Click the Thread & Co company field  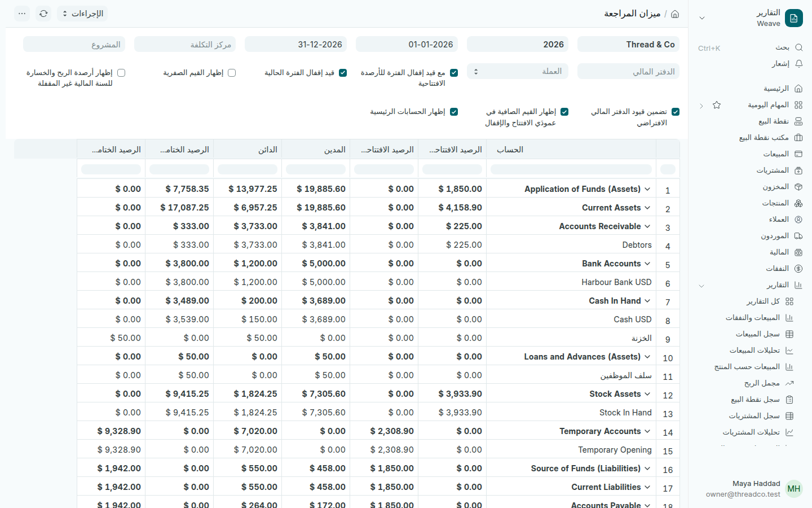(628, 44)
